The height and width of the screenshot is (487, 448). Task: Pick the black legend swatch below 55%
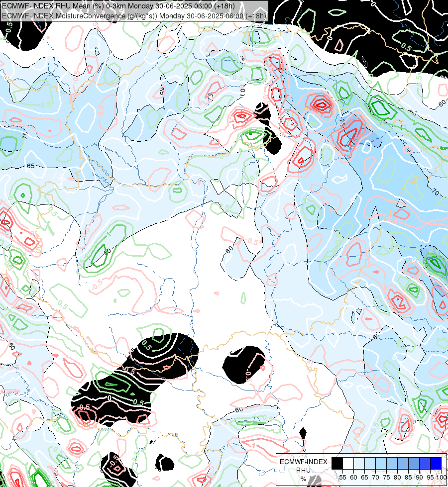coord(337,463)
